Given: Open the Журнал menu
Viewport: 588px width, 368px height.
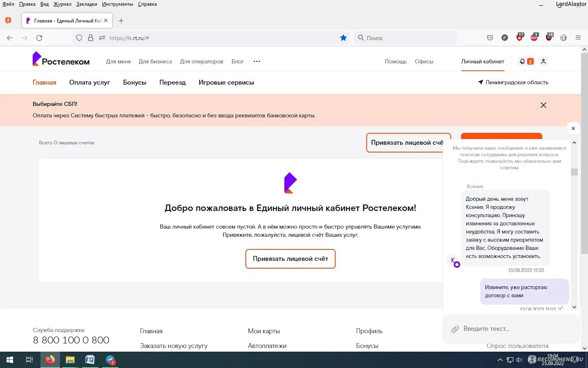Looking at the screenshot, I should [62, 4].
